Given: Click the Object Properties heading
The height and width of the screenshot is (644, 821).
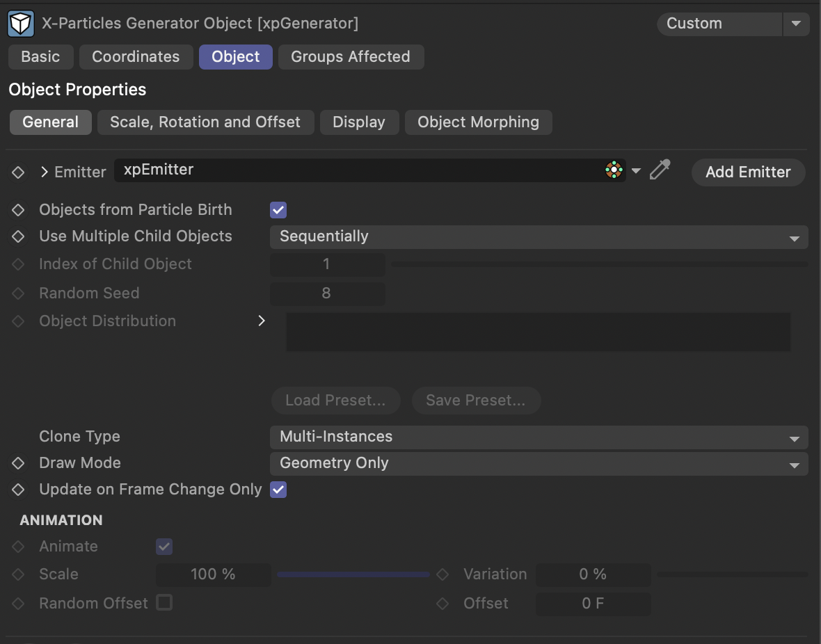Looking at the screenshot, I should tap(77, 90).
